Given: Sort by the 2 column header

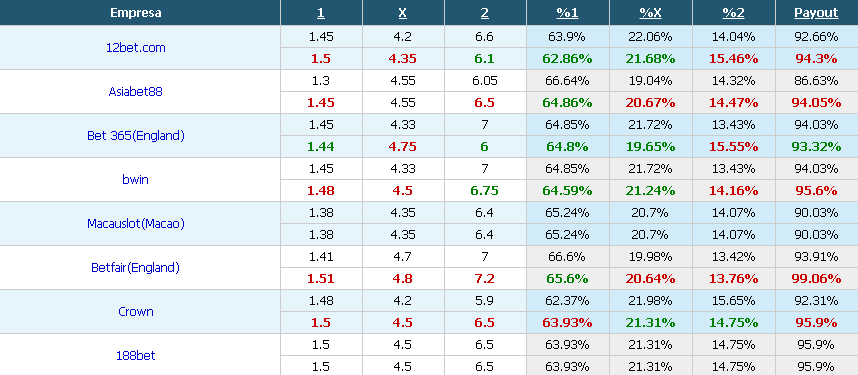Looking at the screenshot, I should point(485,13).
